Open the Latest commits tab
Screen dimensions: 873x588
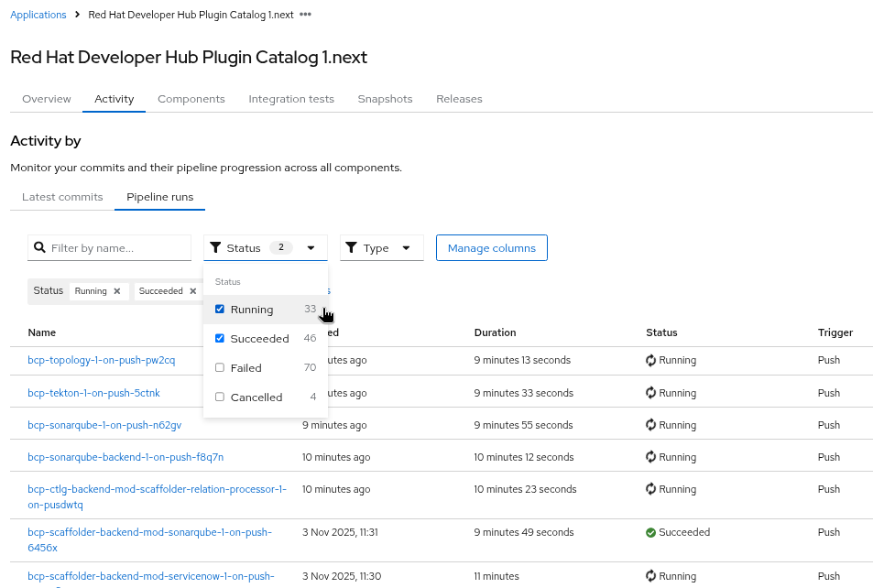click(62, 197)
